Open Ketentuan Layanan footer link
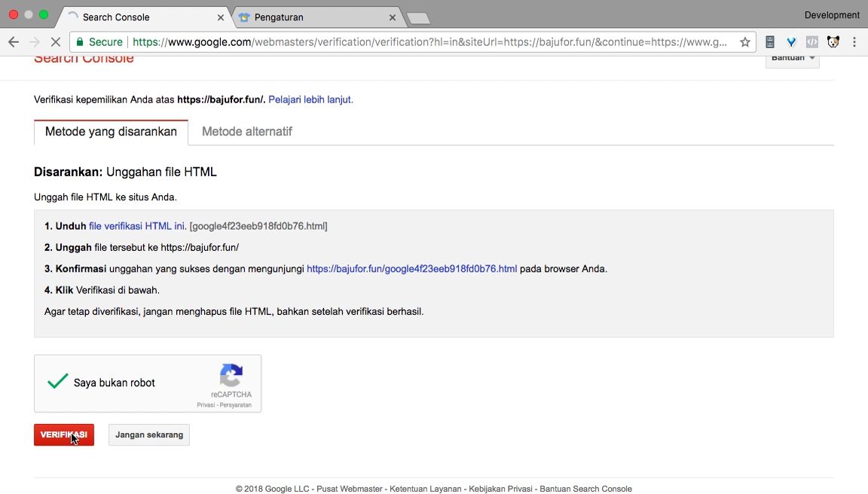Screen dimensions: 868x494 coord(425,489)
